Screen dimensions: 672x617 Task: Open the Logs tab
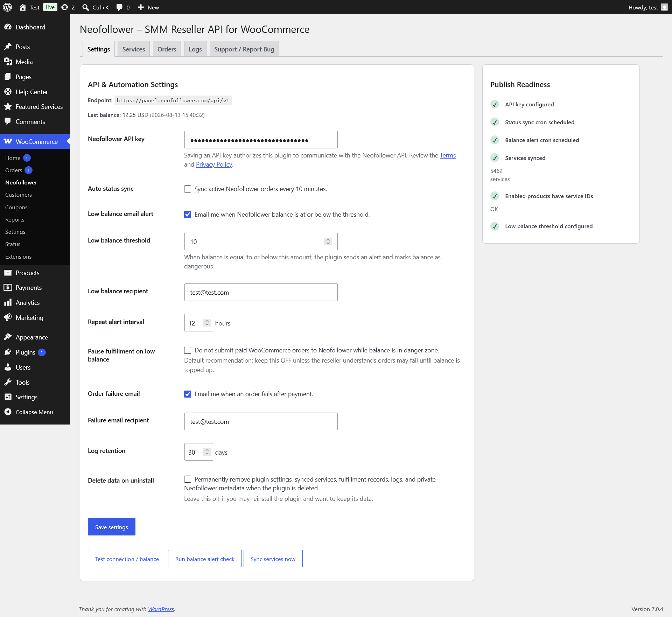pyautogui.click(x=195, y=49)
